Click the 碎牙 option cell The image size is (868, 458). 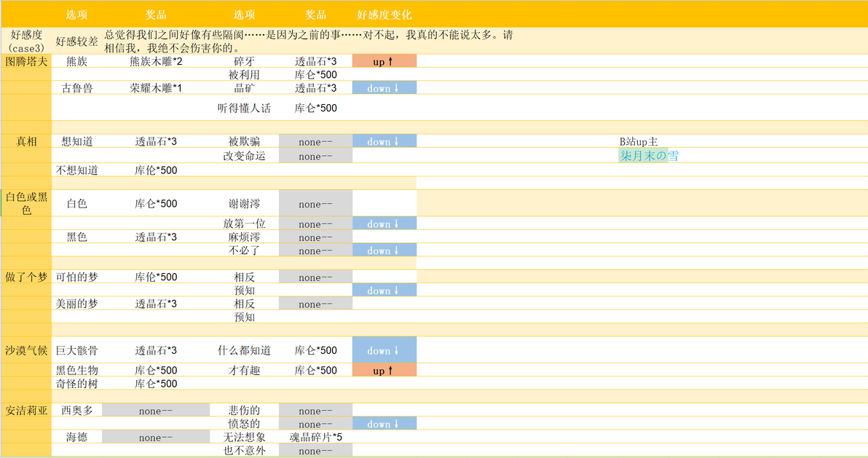point(244,61)
